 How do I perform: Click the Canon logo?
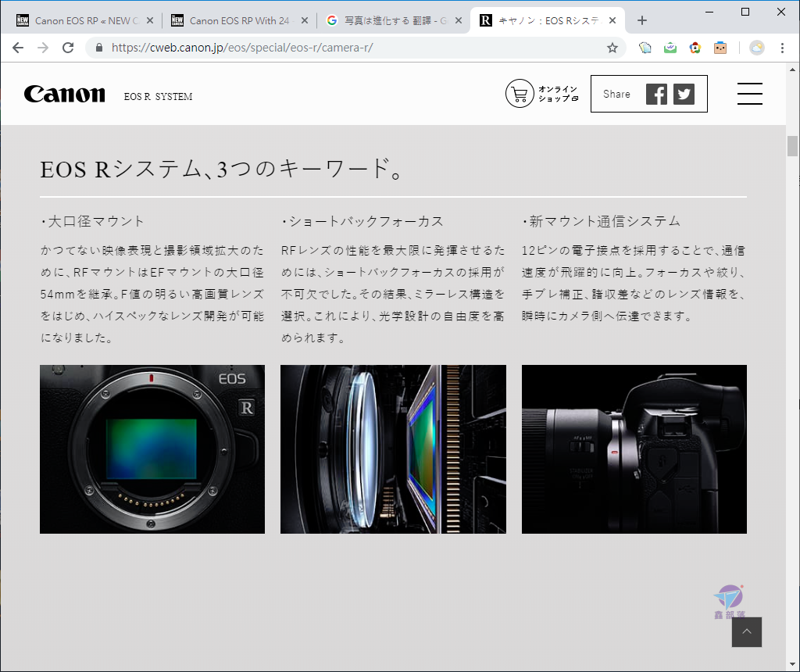[64, 94]
